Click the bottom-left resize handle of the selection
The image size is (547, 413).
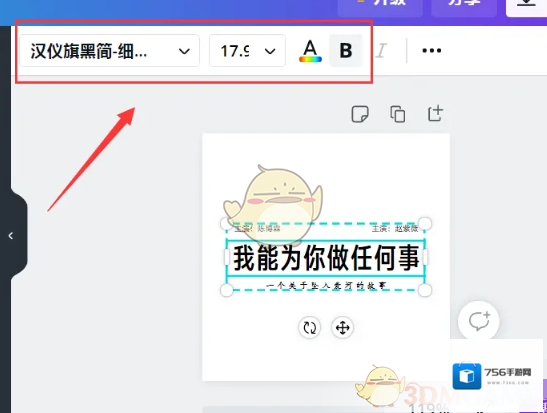(226, 290)
